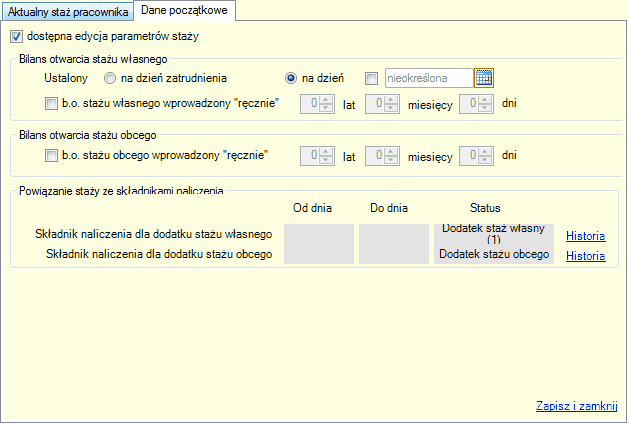
Task: Increase dni value for staż obcy
Action: point(485,152)
